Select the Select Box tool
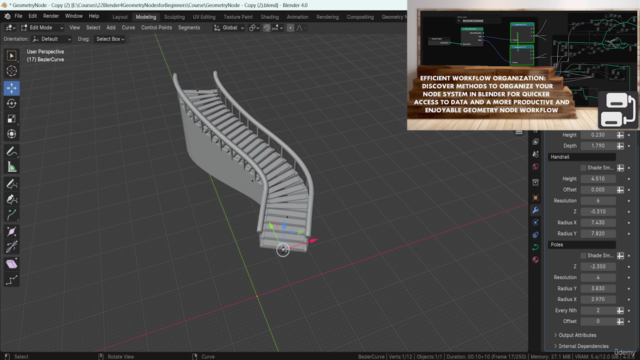This screenshot has width=640, height=360. (x=11, y=56)
